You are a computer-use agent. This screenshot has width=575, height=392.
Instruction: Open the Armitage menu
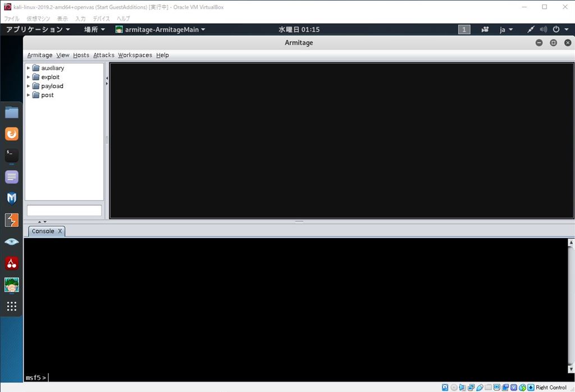pos(40,55)
